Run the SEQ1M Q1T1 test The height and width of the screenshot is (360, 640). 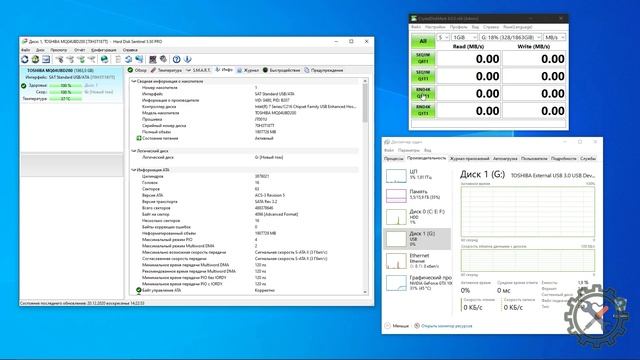click(x=423, y=76)
